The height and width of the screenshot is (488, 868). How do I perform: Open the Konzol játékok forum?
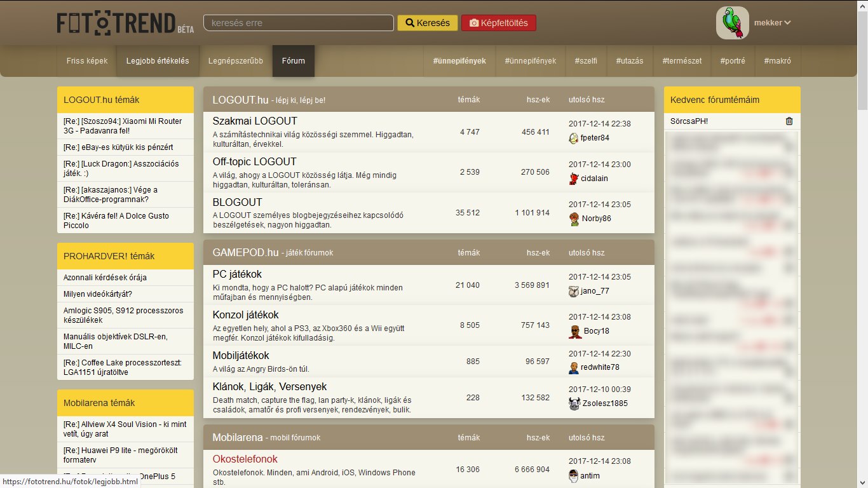[x=245, y=315]
